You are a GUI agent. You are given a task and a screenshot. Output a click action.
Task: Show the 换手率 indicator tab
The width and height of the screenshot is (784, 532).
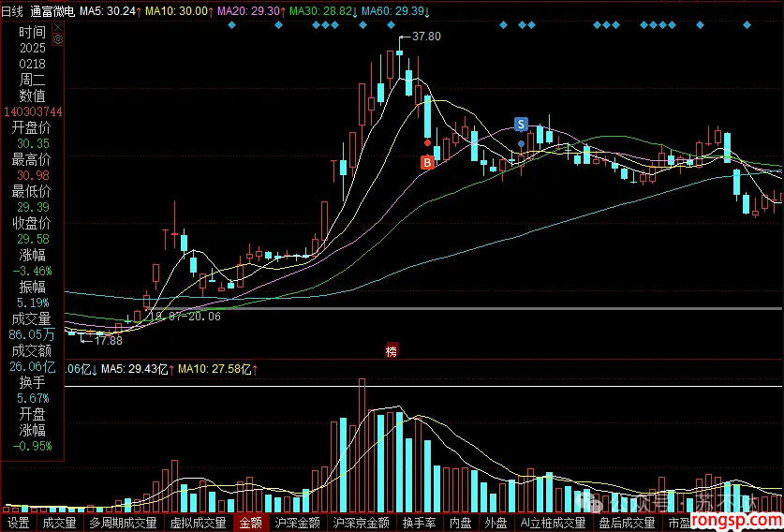point(418,524)
